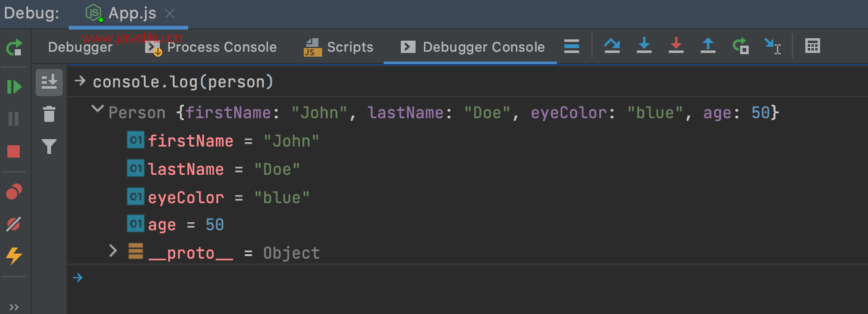Open the Scripts tab
The width and height of the screenshot is (868, 314).
point(339,47)
